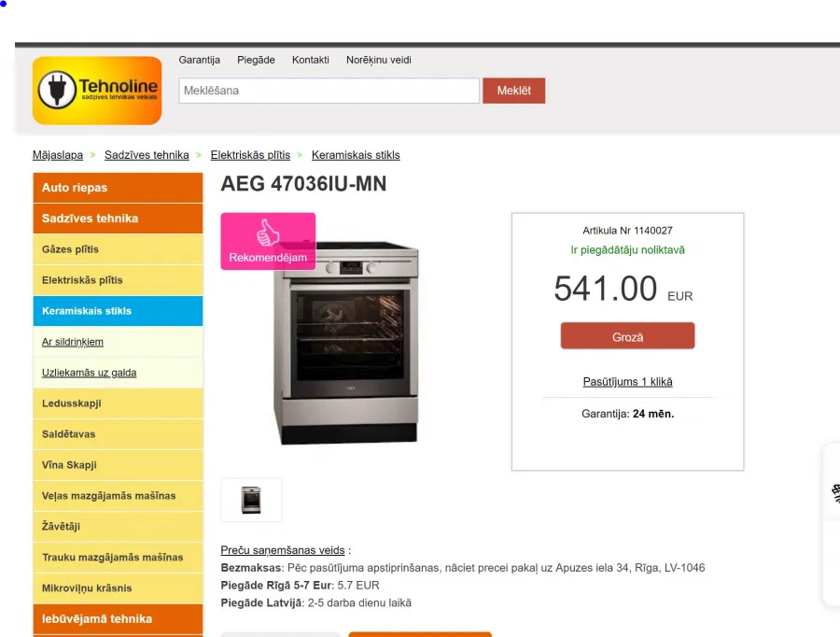Click the main AEG oven product image
840x637 pixels.
(x=345, y=343)
